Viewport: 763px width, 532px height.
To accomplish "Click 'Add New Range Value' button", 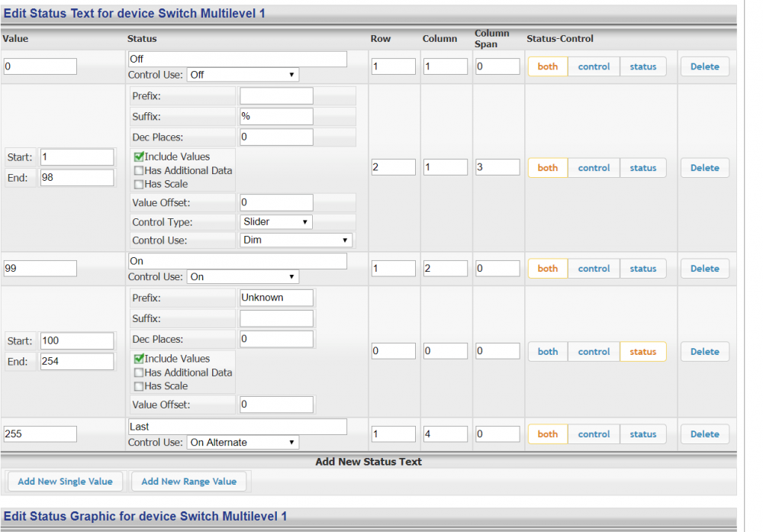I will coord(188,482).
